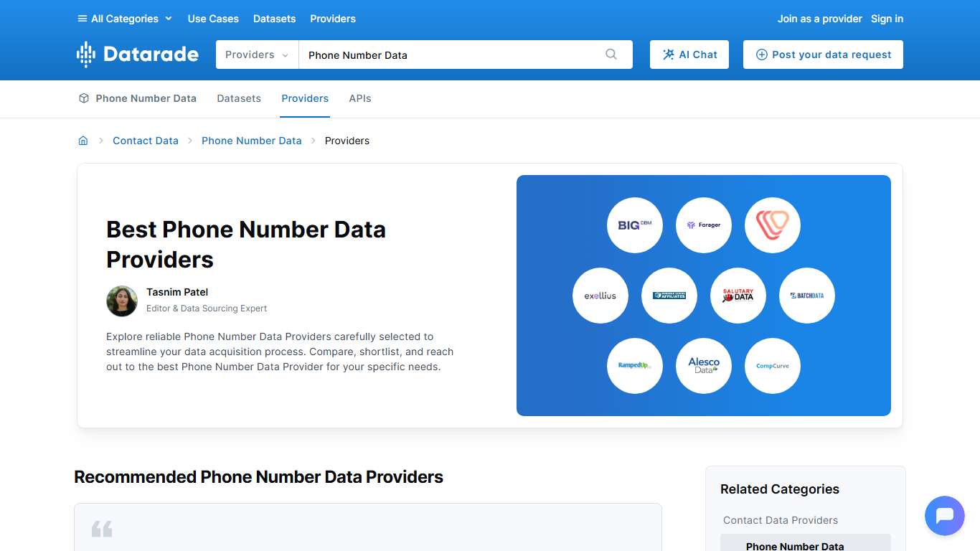Click the cube icon next to Phone Number Data

click(x=83, y=98)
